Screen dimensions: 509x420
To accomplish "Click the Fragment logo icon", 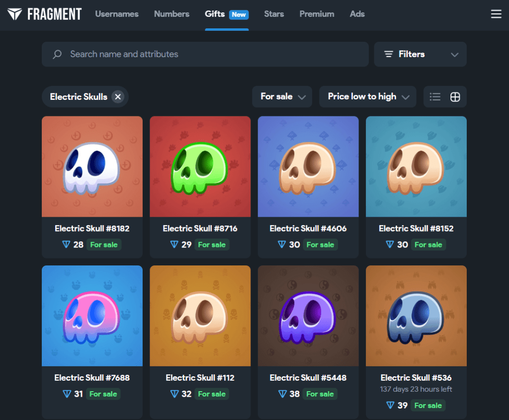I will pyautogui.click(x=14, y=14).
